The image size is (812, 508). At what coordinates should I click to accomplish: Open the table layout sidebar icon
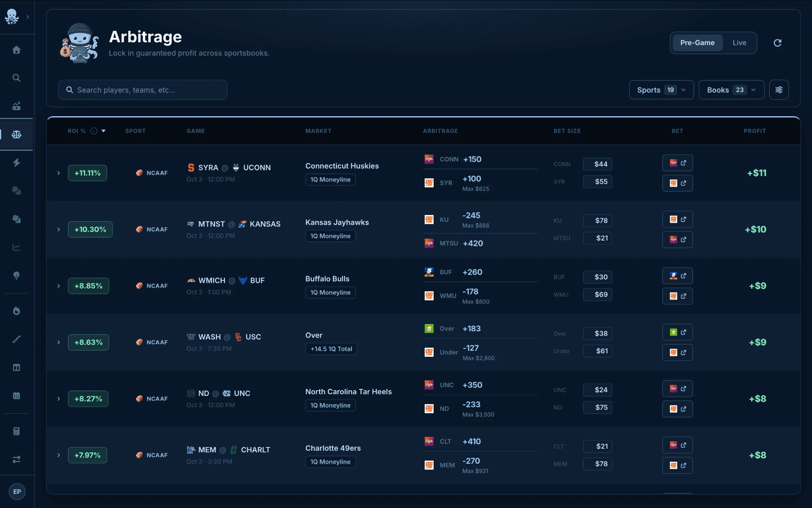tap(16, 367)
